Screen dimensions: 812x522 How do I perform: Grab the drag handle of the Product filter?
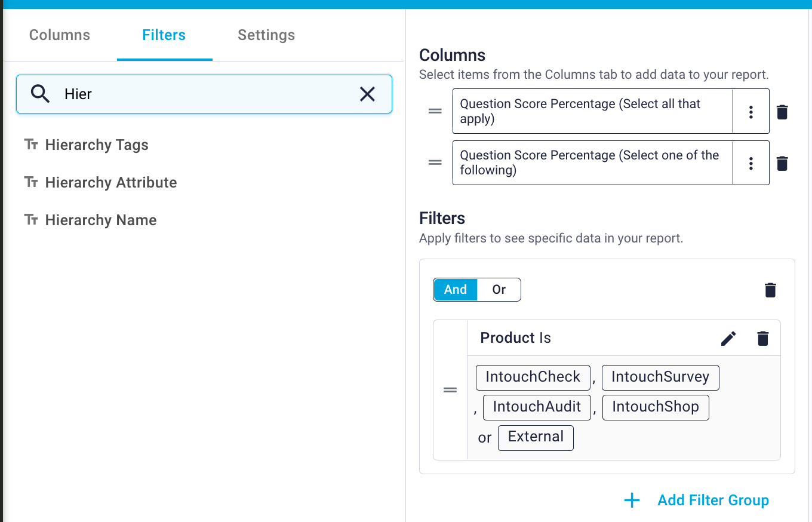450,390
